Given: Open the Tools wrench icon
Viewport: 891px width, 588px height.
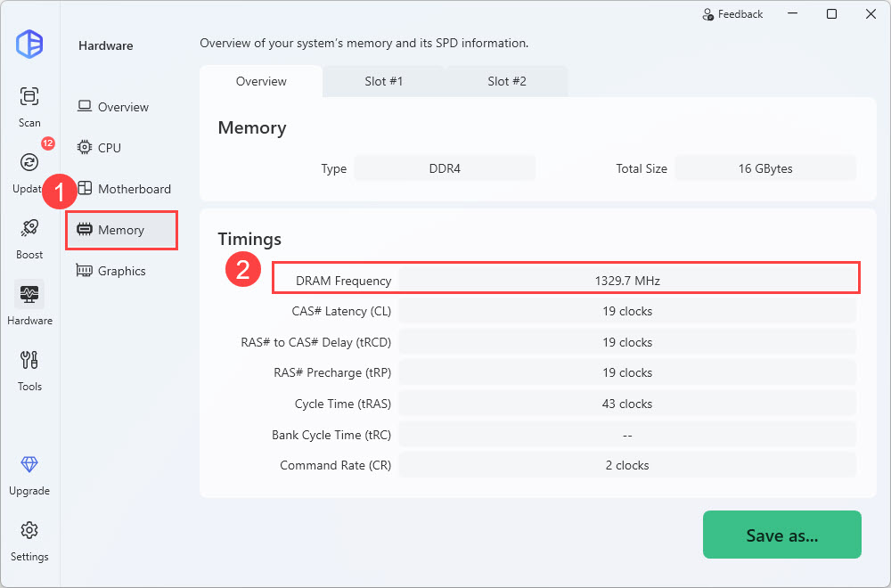Looking at the screenshot, I should [29, 361].
